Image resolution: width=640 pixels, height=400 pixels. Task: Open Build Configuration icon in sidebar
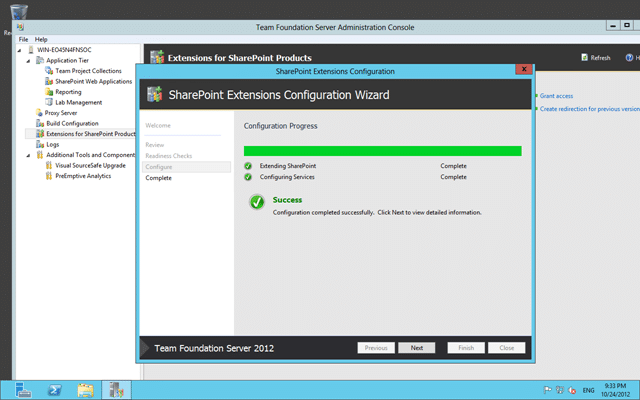click(x=40, y=123)
